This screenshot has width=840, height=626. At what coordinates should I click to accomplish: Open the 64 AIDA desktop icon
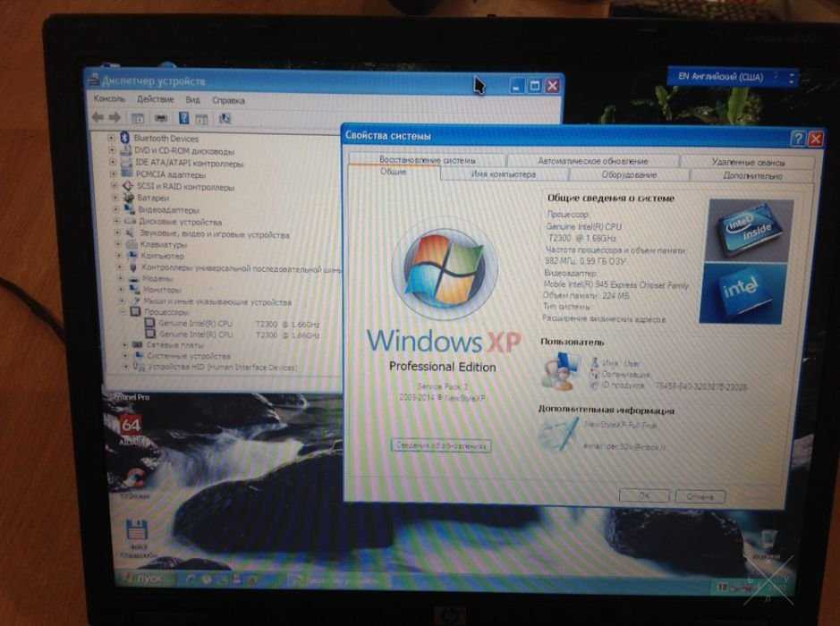tap(131, 429)
